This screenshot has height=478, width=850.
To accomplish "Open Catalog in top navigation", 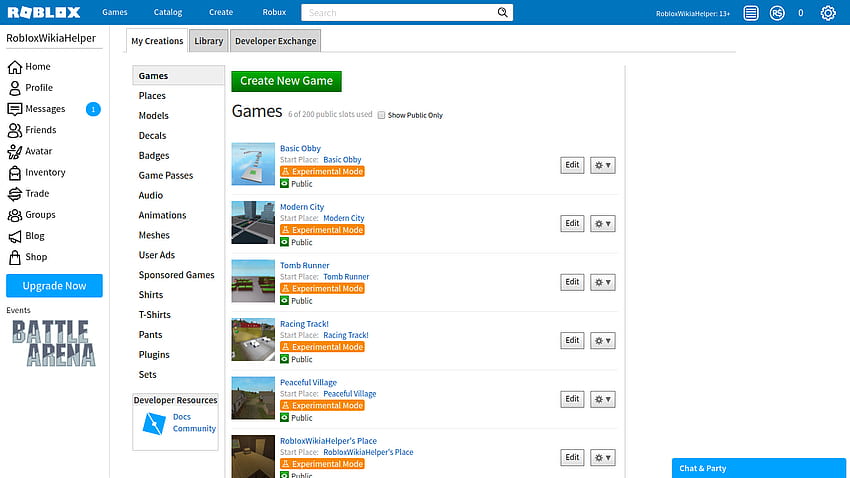I will tap(168, 12).
